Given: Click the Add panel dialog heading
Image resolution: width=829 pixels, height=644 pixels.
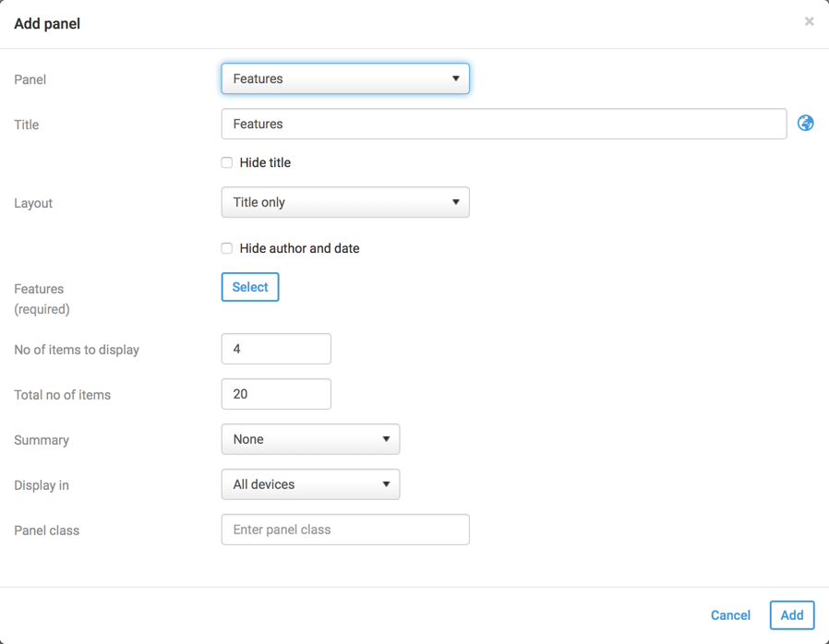Looking at the screenshot, I should pyautogui.click(x=47, y=24).
